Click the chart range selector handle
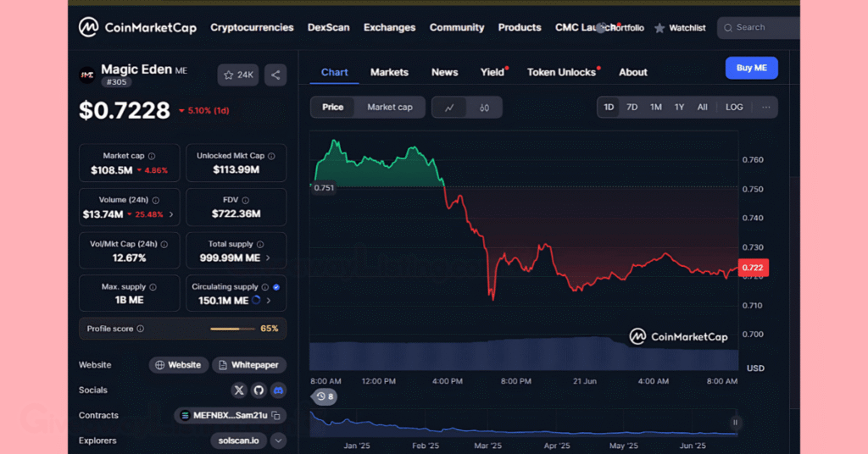The height and width of the screenshot is (454, 868). click(x=735, y=423)
